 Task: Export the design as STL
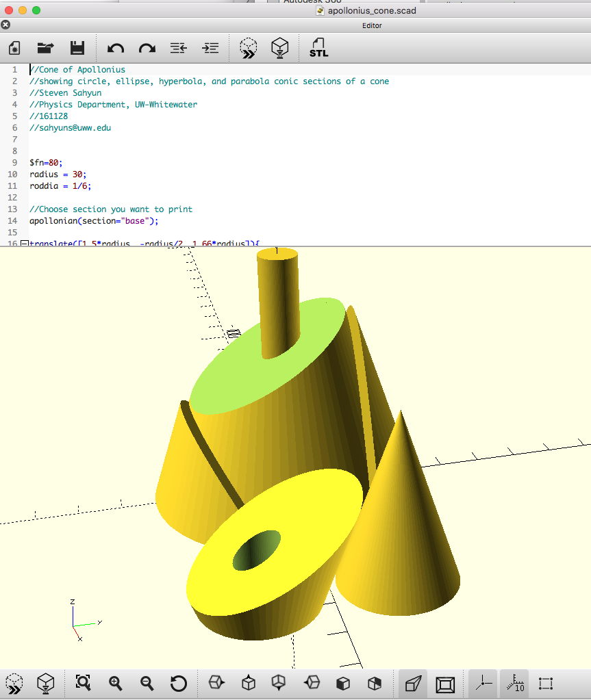318,48
